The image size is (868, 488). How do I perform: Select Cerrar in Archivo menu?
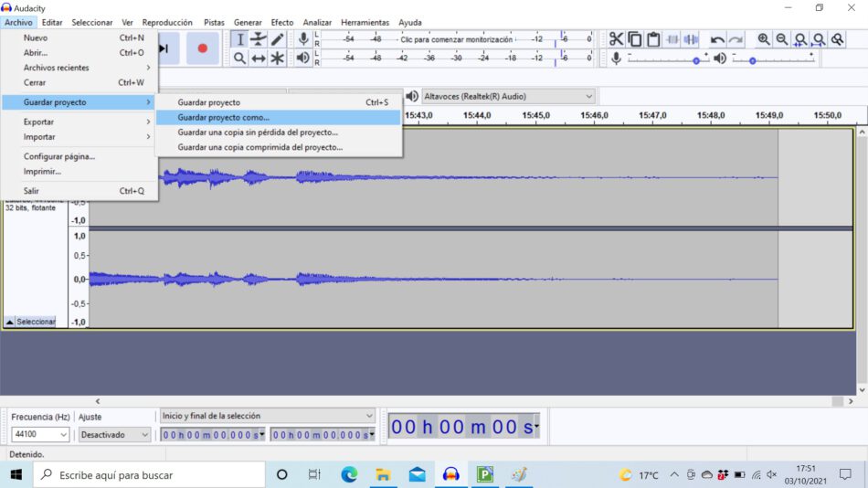tap(79, 82)
